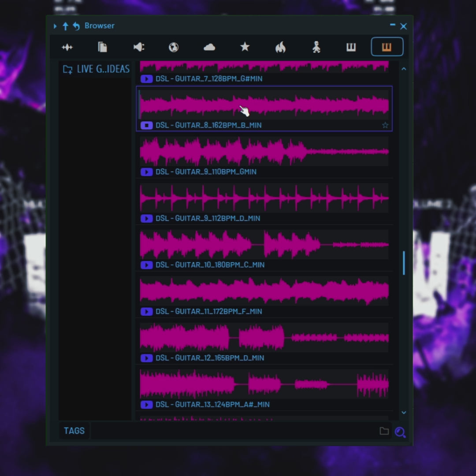Open the flame tab icon

(281, 47)
